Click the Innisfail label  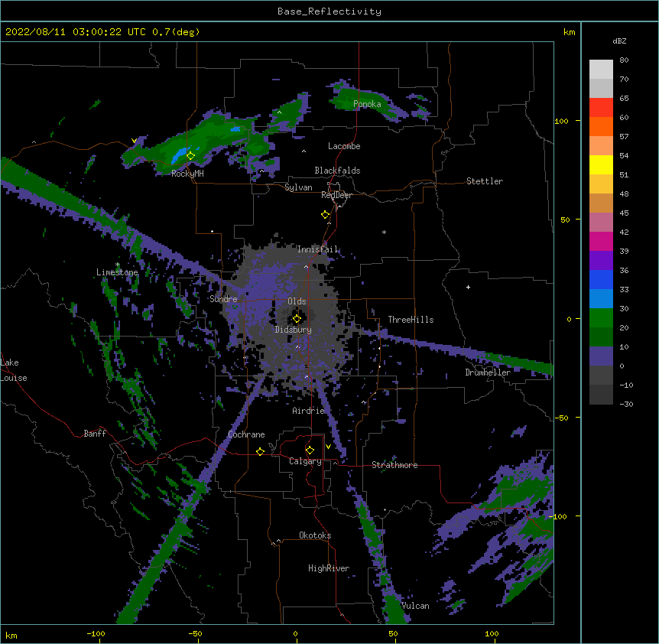[317, 249]
